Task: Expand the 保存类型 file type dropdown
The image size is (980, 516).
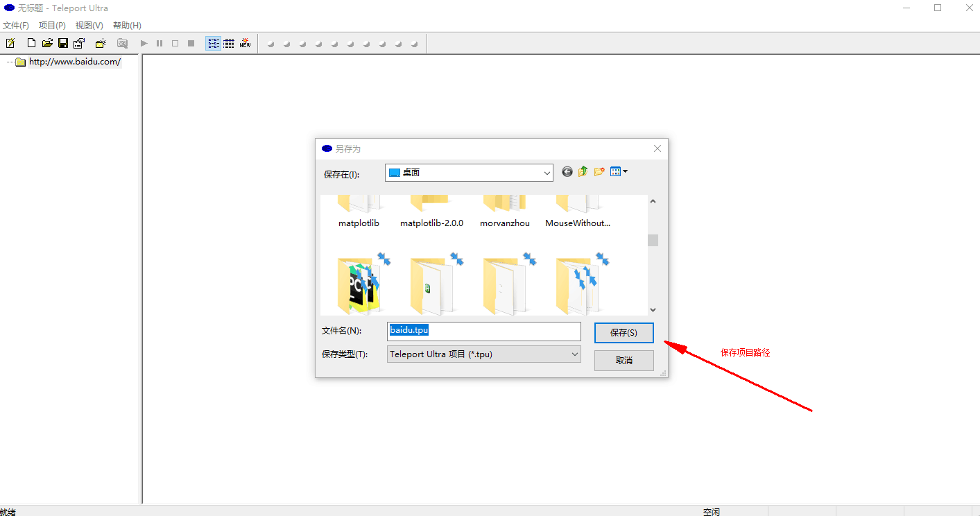Action: coord(574,354)
